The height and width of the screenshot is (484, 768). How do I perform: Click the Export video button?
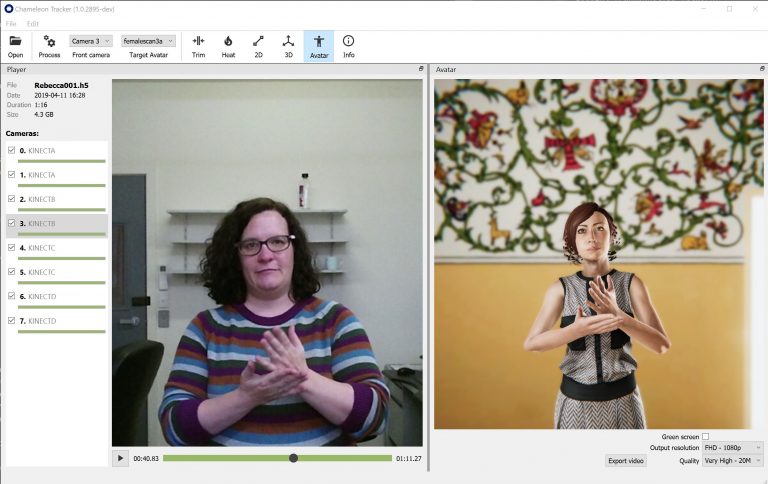pyautogui.click(x=626, y=460)
